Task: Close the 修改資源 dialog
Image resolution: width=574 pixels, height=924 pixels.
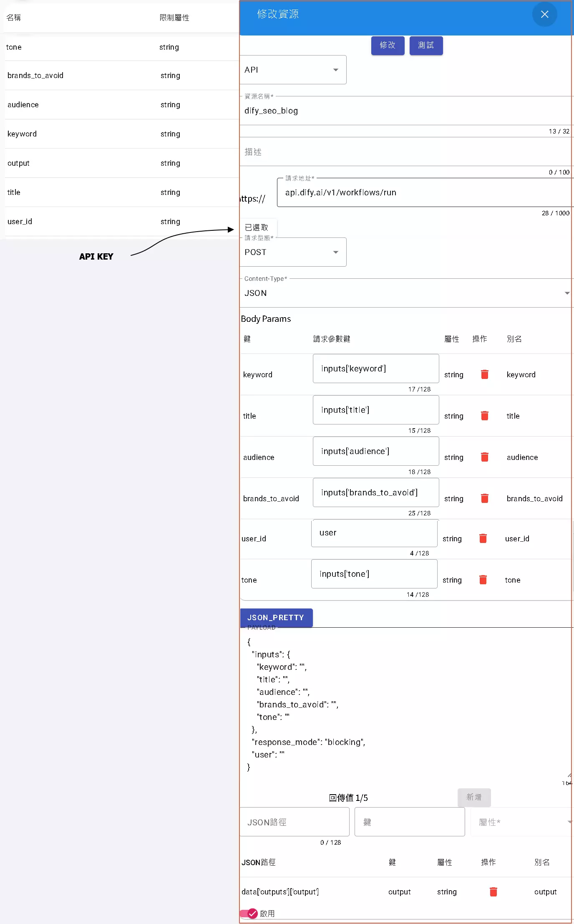Action: pos(544,15)
